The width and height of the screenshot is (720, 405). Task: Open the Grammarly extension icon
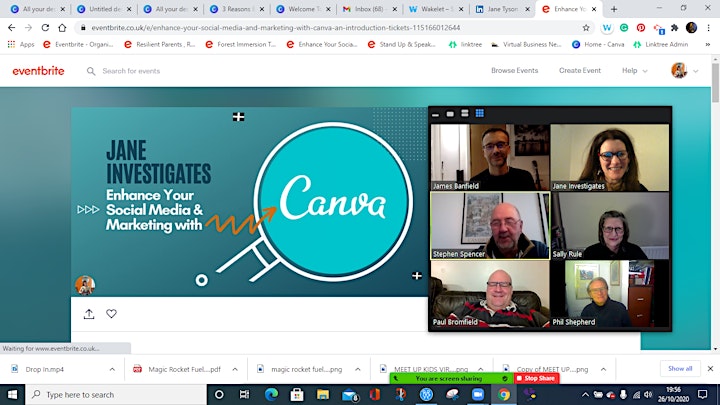[624, 28]
